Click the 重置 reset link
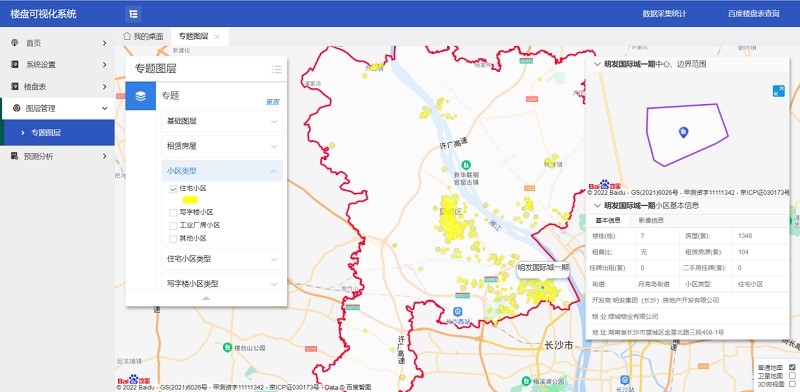This screenshot has height=392, width=800. click(x=272, y=102)
